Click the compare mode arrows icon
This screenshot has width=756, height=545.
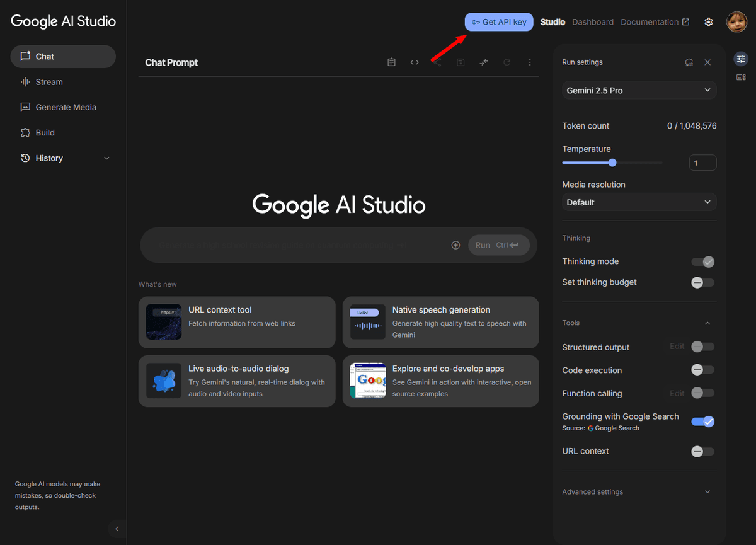[x=483, y=62]
